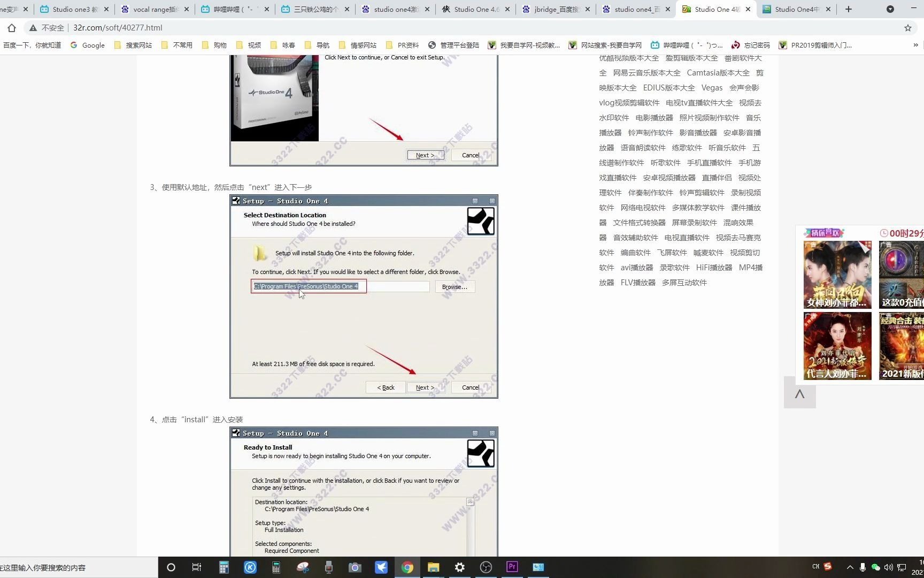Viewport: 924px width, 578px height.
Task: Open the 'PR资料' bookmarks folder
Action: [402, 45]
